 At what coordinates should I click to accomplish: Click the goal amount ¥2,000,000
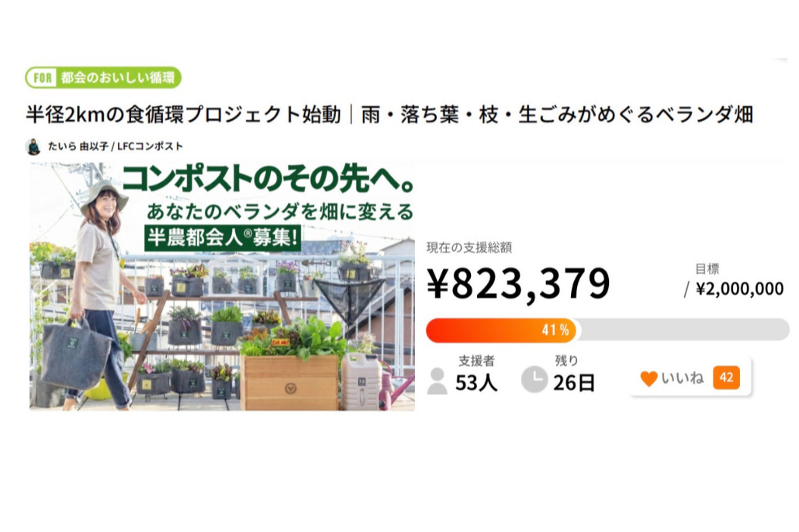[739, 289]
